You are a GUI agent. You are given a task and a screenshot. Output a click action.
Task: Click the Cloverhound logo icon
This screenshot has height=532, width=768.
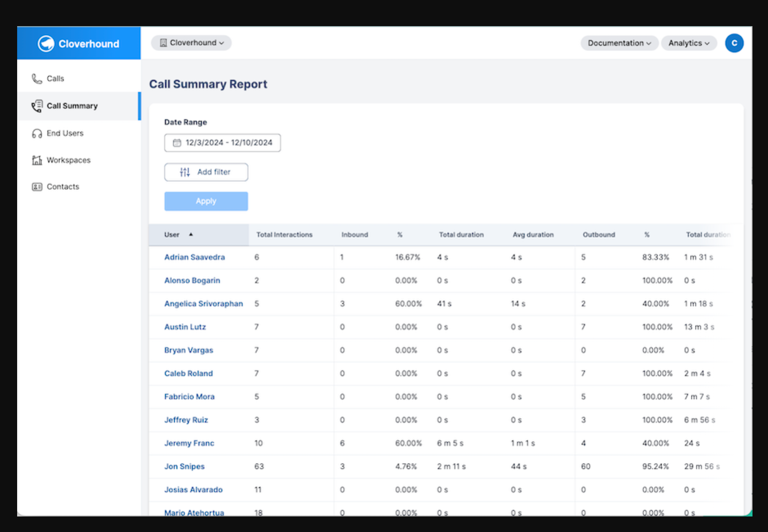[46, 43]
